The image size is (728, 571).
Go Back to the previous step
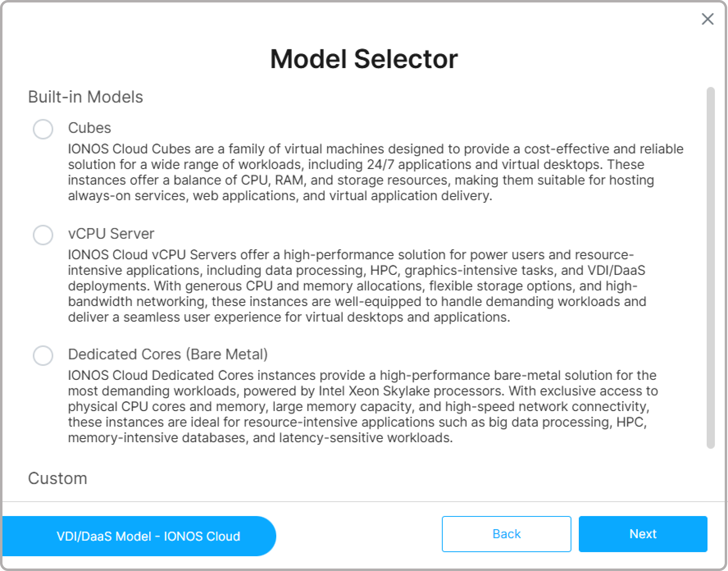506,534
